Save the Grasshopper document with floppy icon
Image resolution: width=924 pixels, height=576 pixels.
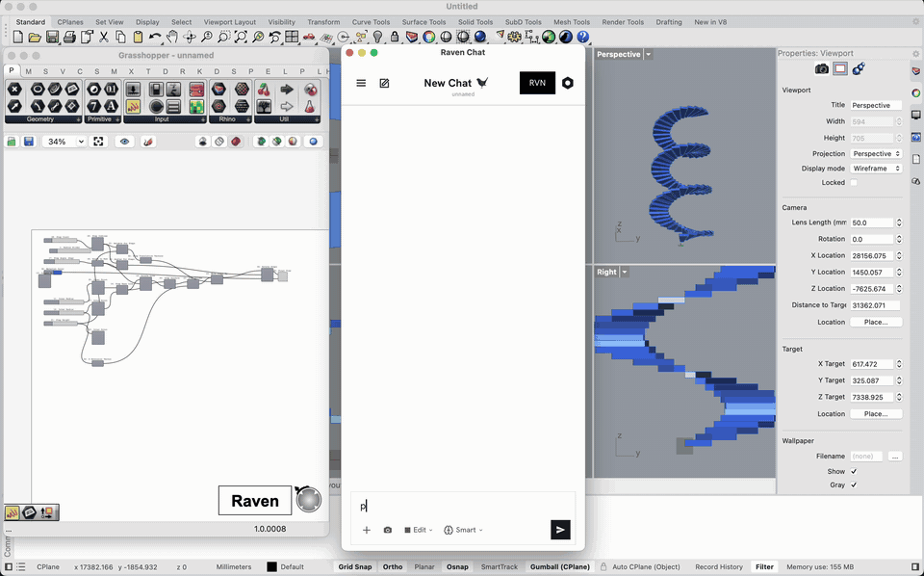28,142
